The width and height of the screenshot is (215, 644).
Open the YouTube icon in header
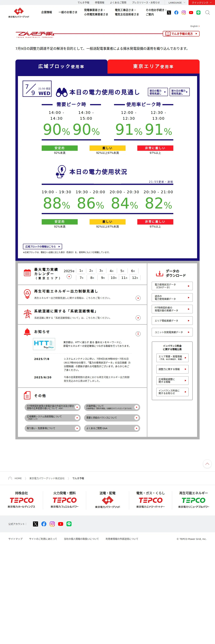coord(191,13)
